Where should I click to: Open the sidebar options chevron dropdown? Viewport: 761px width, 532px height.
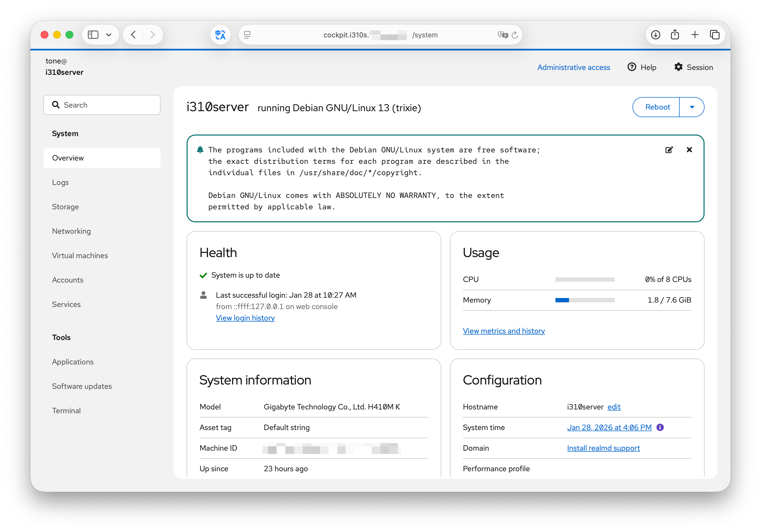point(109,35)
